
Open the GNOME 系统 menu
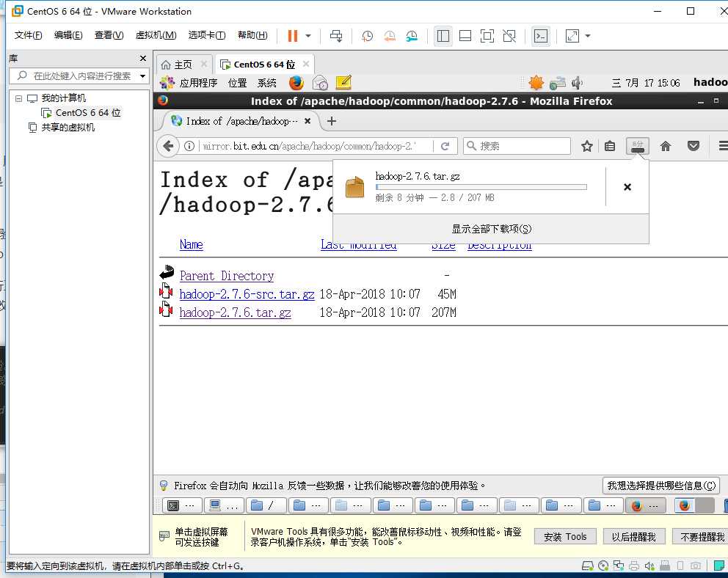pyautogui.click(x=267, y=83)
